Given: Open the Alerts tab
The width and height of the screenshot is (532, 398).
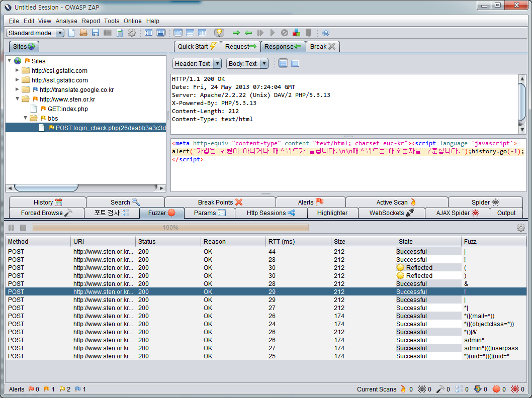Looking at the screenshot, I should [x=310, y=203].
